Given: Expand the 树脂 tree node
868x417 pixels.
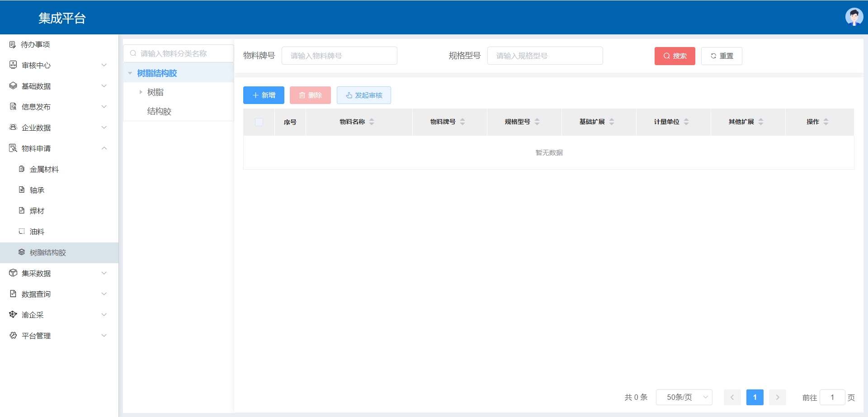Looking at the screenshot, I should [141, 92].
